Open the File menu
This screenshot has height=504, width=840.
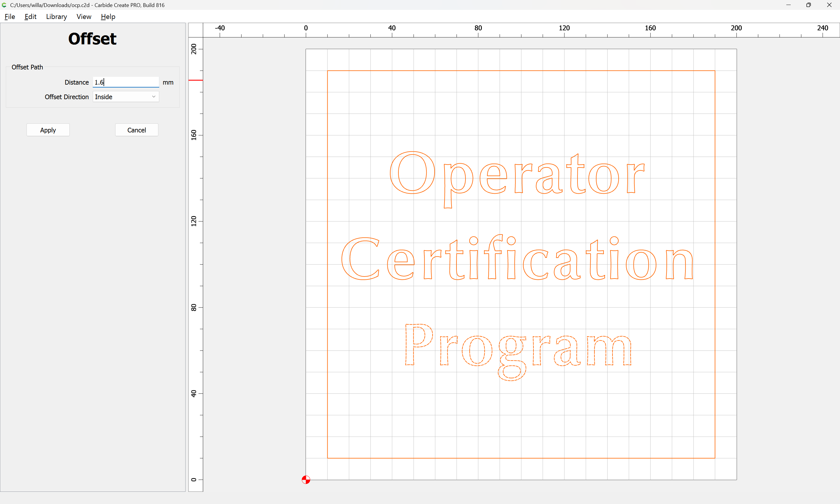point(10,17)
